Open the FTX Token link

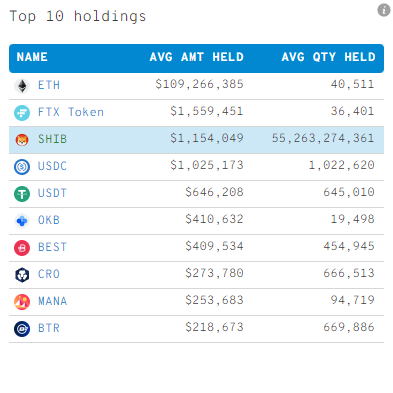coord(71,112)
